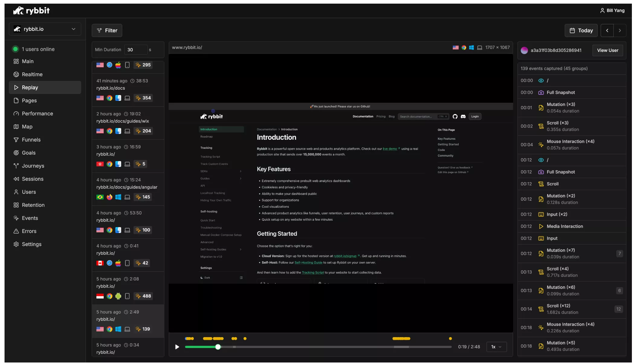Click the Firefox browser icon in session list
This screenshot has height=364, width=634.
tap(109, 197)
